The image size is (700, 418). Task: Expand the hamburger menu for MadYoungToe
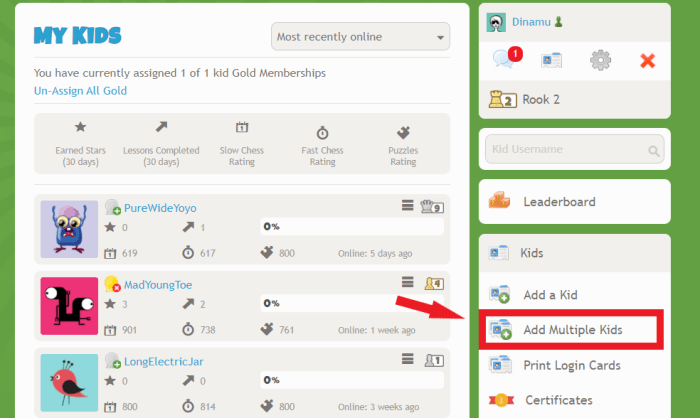pyautogui.click(x=408, y=282)
